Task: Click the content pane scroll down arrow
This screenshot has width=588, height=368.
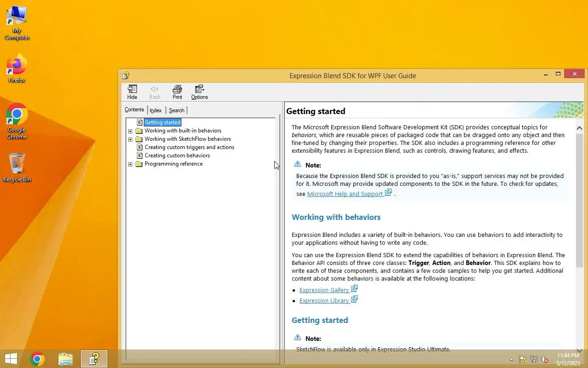Action: pyautogui.click(x=579, y=351)
